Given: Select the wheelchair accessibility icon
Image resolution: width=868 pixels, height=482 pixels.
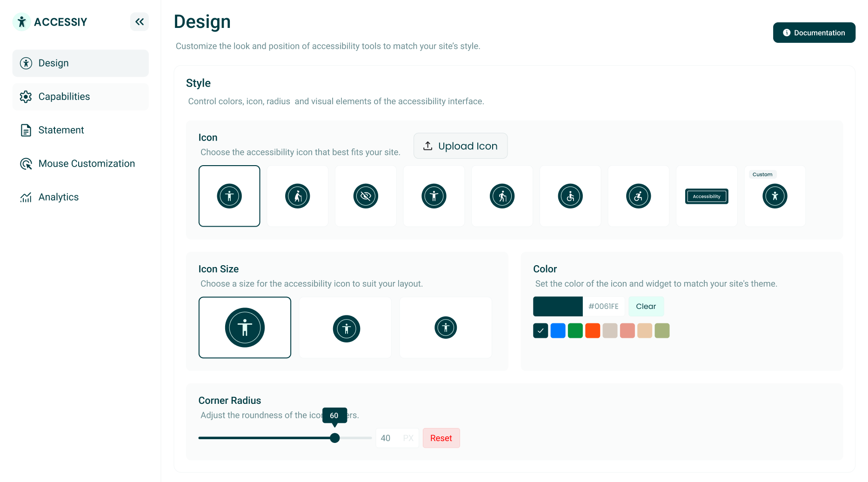Looking at the screenshot, I should tap(570, 196).
